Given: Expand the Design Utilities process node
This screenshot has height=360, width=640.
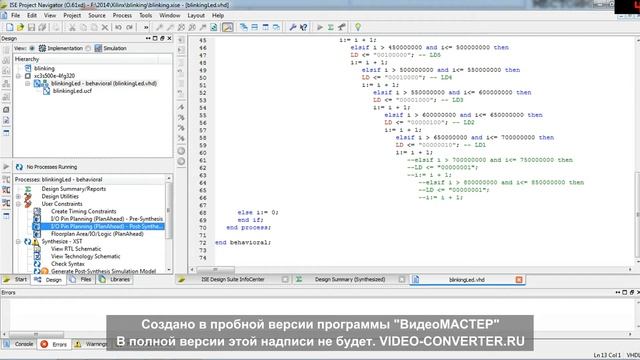Looking at the screenshot, I should 18,196.
